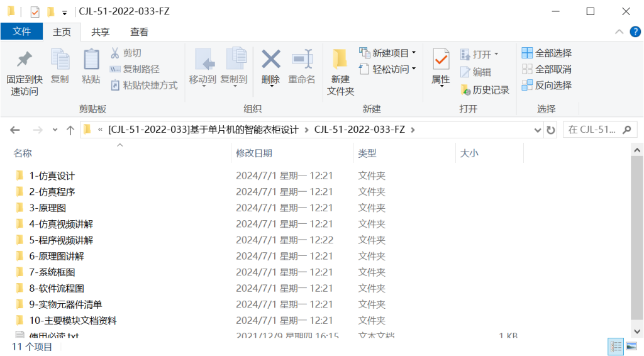Expand Quick Access Toolbar customize arrow
The width and height of the screenshot is (644, 356).
[65, 13]
